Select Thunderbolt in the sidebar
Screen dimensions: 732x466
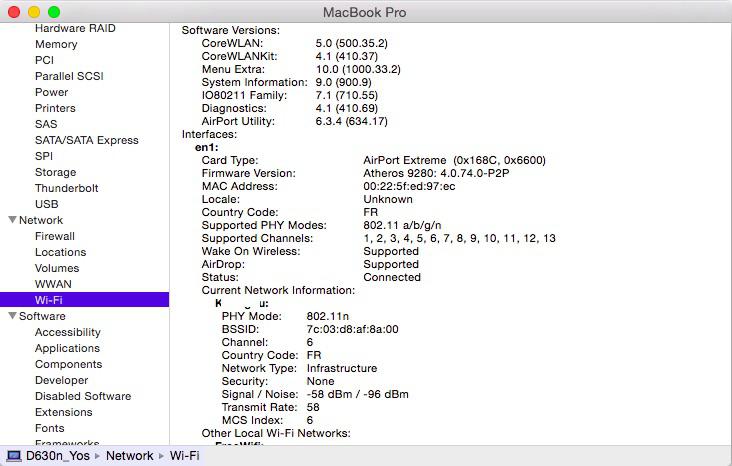coord(66,188)
